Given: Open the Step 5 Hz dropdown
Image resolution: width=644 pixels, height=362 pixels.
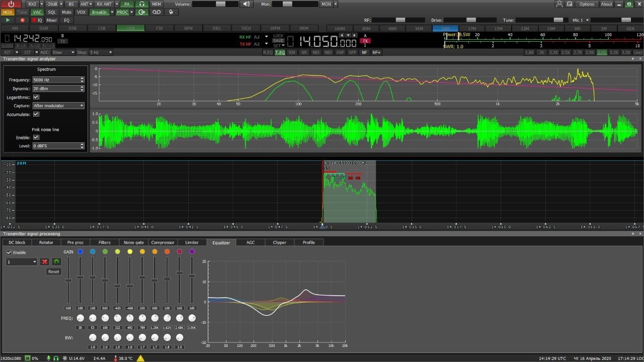Looking at the screenshot, I should tap(101, 52).
